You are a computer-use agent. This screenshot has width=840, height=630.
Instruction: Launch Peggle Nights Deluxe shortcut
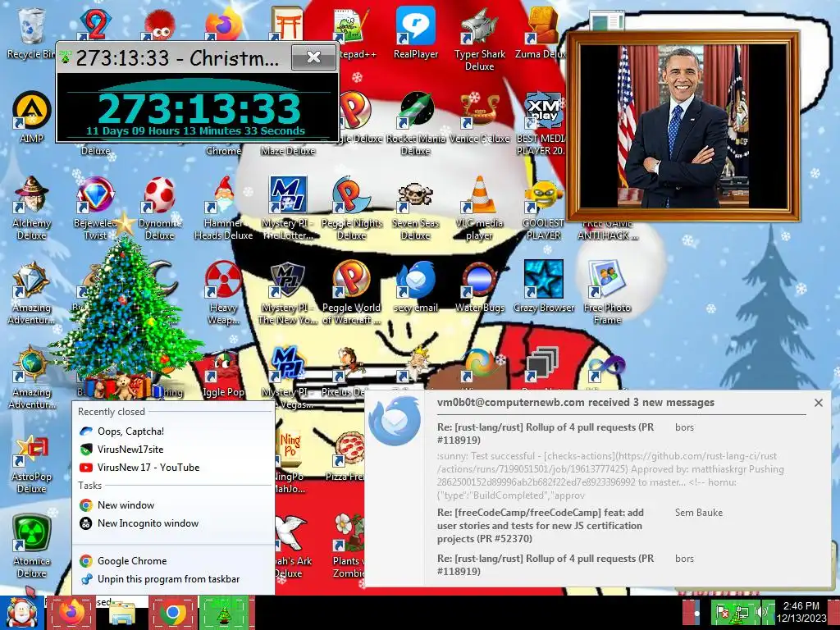pos(351,208)
